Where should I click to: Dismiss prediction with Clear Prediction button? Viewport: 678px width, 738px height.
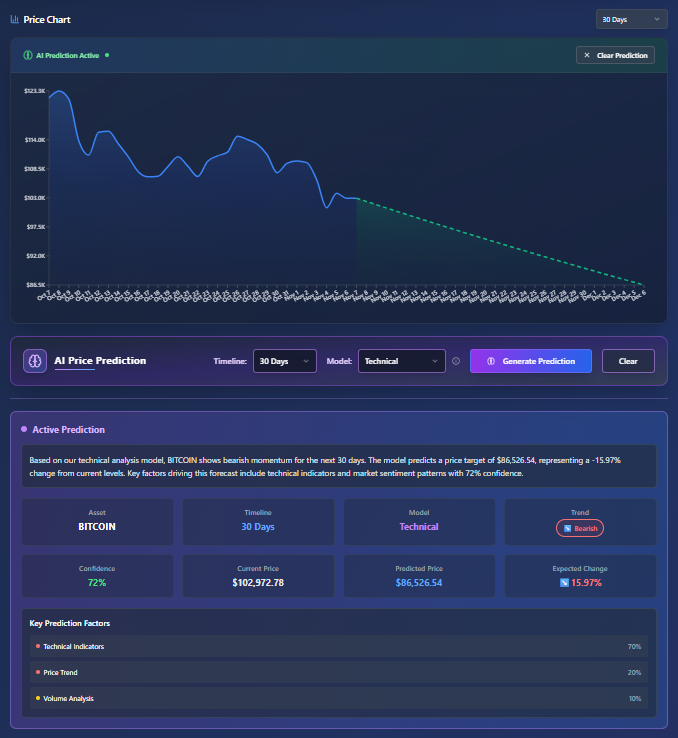pyautogui.click(x=615, y=55)
